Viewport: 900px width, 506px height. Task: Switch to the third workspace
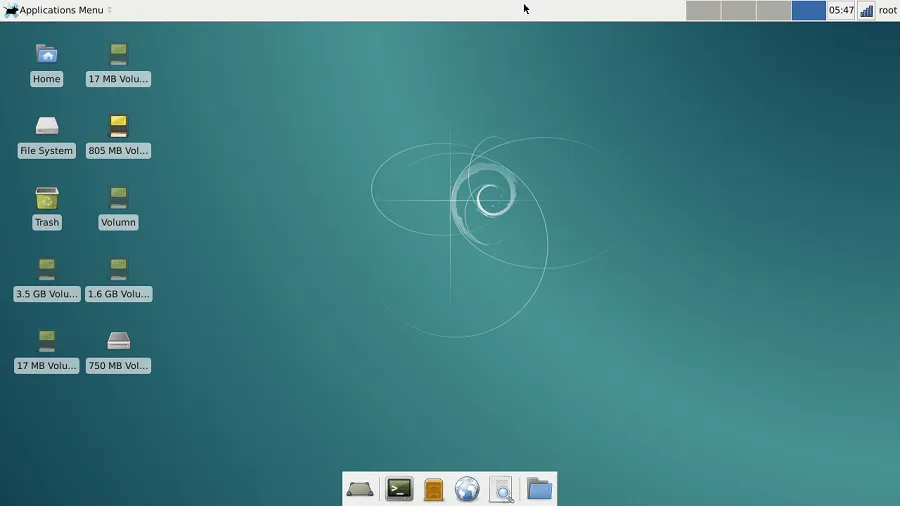click(773, 10)
